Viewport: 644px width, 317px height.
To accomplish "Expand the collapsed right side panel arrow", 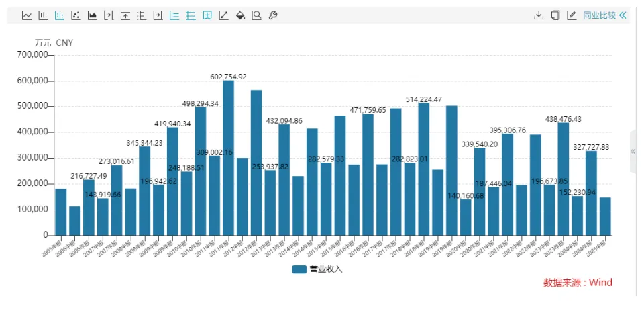I will [633, 151].
